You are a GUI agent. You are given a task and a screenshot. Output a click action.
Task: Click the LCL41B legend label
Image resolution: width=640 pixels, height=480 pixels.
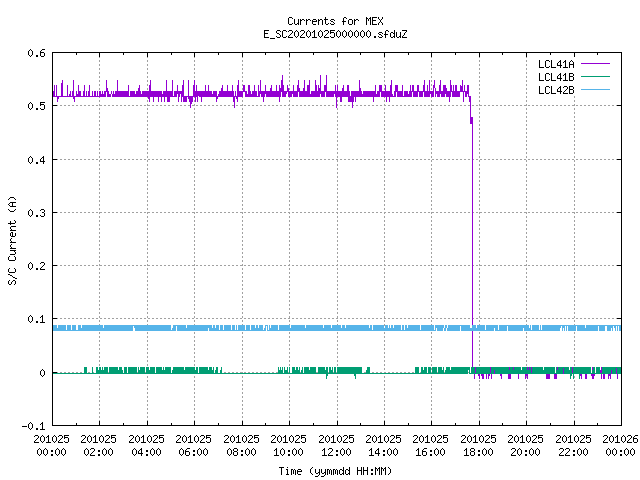pos(556,77)
